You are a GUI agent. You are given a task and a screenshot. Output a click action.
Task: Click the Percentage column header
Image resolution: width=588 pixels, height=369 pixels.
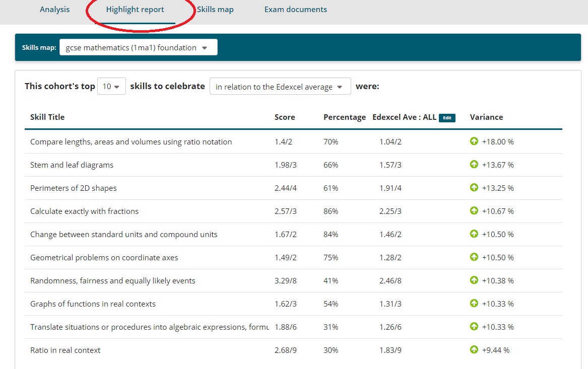tap(345, 117)
